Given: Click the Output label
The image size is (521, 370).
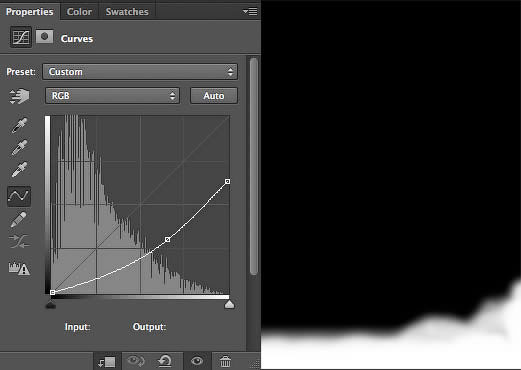Looking at the screenshot, I should [149, 327].
